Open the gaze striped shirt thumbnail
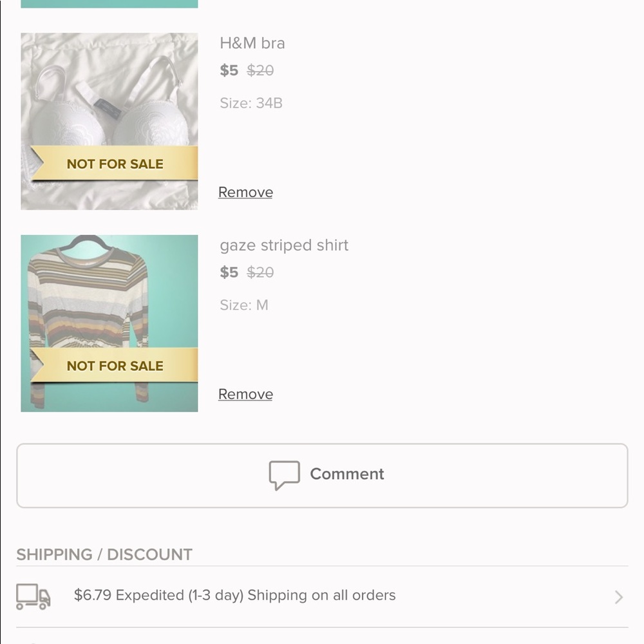This screenshot has width=644, height=644. 109,324
